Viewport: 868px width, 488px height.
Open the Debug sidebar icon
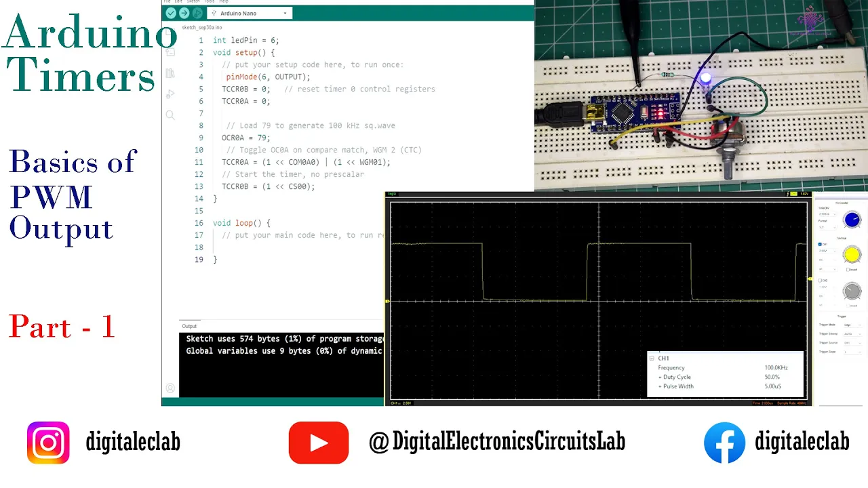pyautogui.click(x=170, y=94)
